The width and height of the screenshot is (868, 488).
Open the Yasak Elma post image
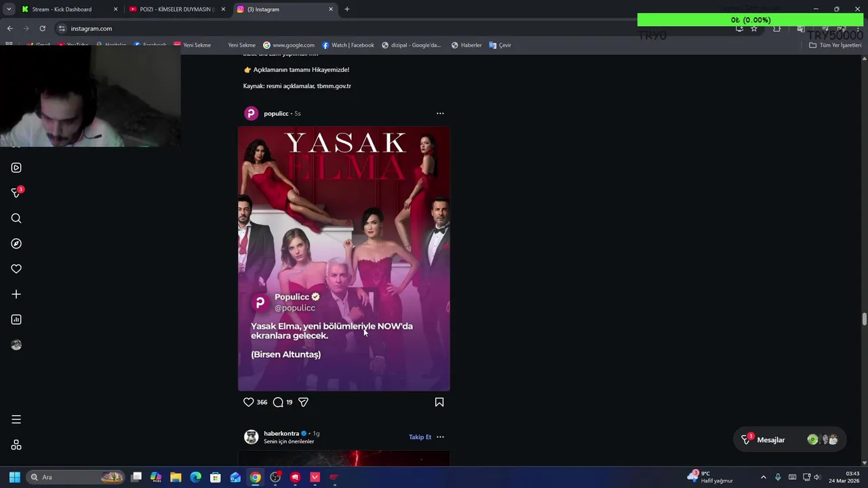pyautogui.click(x=344, y=258)
